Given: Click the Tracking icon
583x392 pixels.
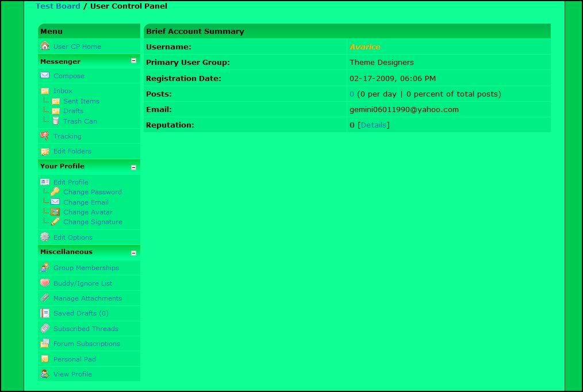Looking at the screenshot, I should [x=45, y=136].
